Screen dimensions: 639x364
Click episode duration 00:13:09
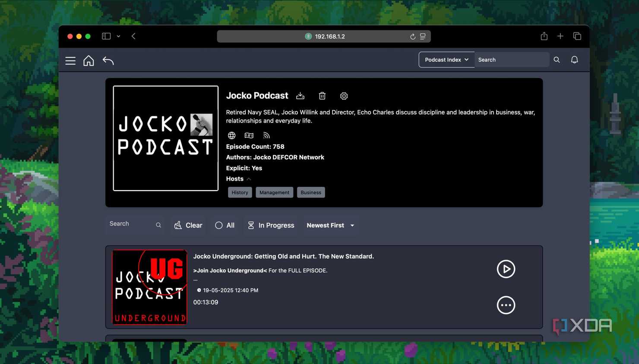click(x=206, y=302)
